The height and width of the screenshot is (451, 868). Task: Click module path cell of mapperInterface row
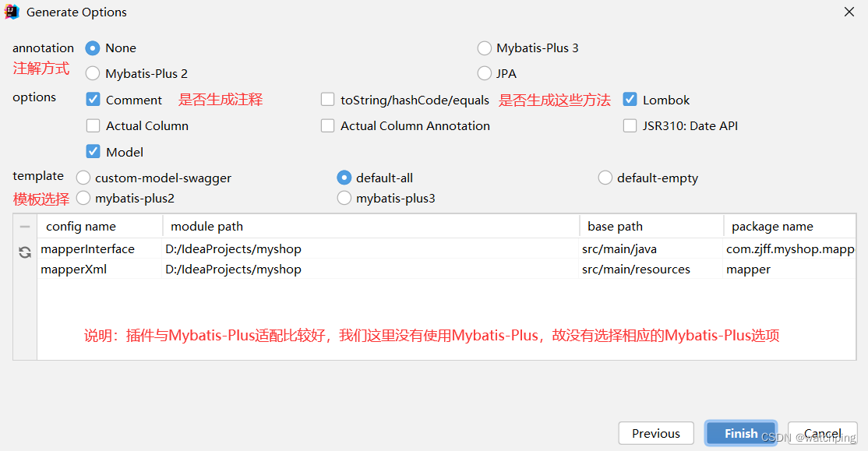click(x=370, y=249)
